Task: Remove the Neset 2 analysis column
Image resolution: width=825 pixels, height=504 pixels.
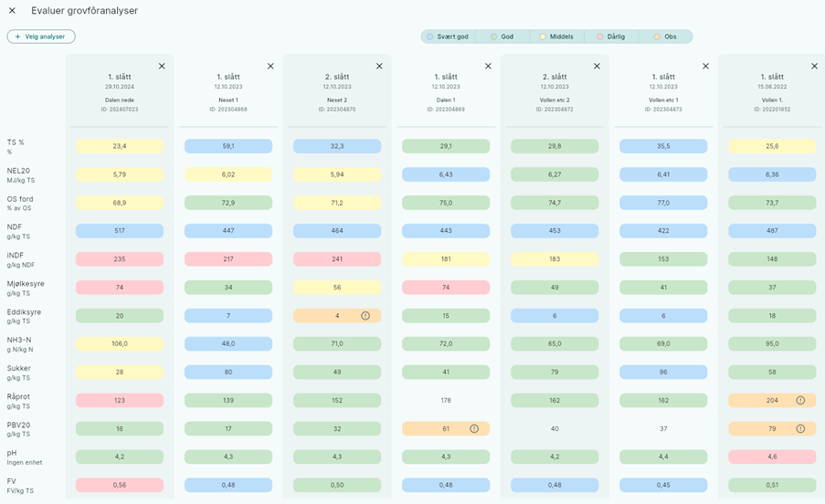Action: (x=379, y=66)
